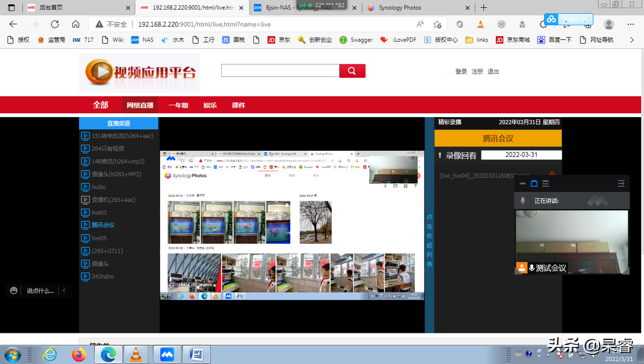Open the NAS bookmark
The height and width of the screenshot is (364, 644).
tap(142, 40)
